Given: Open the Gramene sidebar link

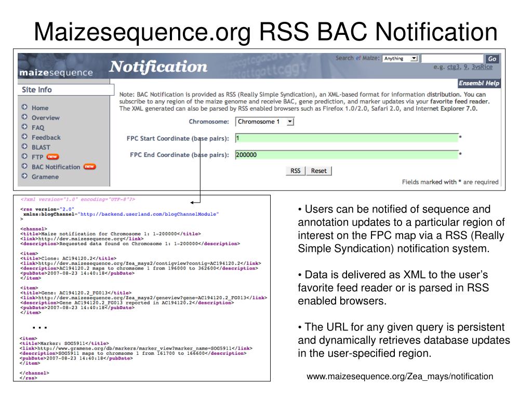Looking at the screenshot, I should (x=45, y=177).
